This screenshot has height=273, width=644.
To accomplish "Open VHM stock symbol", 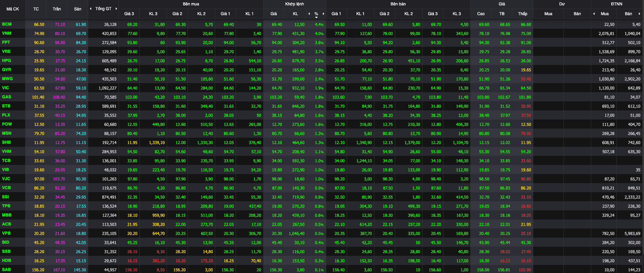I will (x=7, y=151).
